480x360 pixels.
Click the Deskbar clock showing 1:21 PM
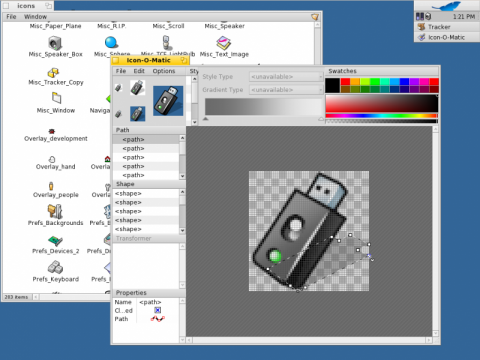[464, 16]
